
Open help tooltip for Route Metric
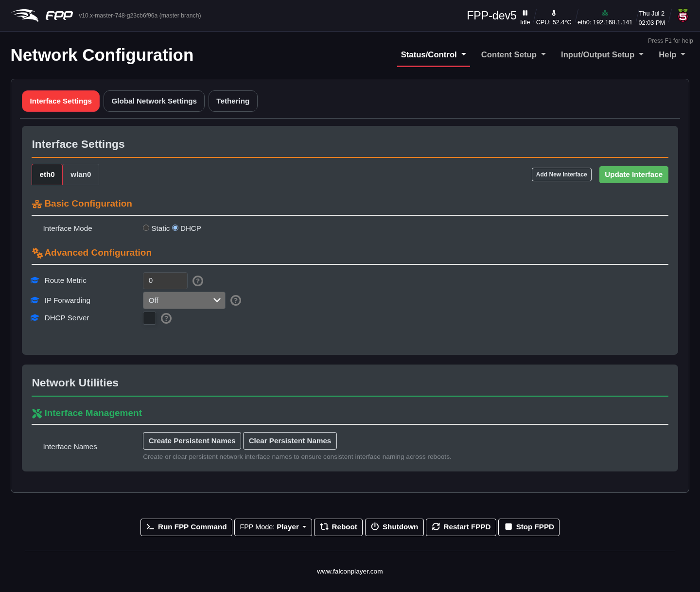198,281
